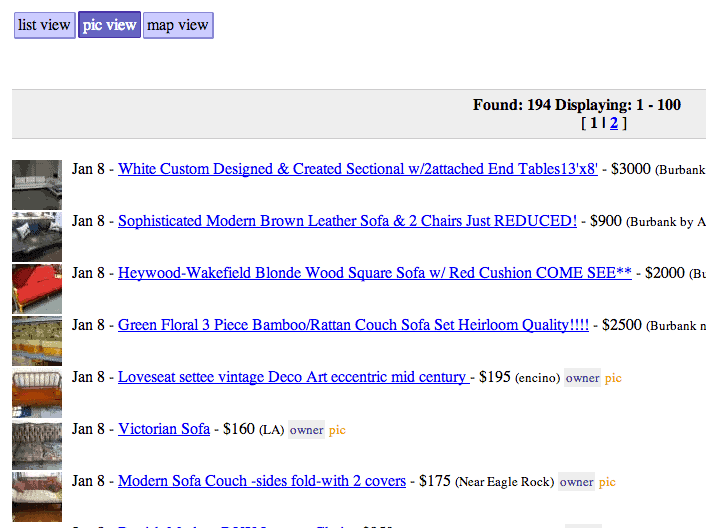The width and height of the screenshot is (706, 528).
Task: Open Loveseat settee vintage Deco listing
Action: (294, 377)
